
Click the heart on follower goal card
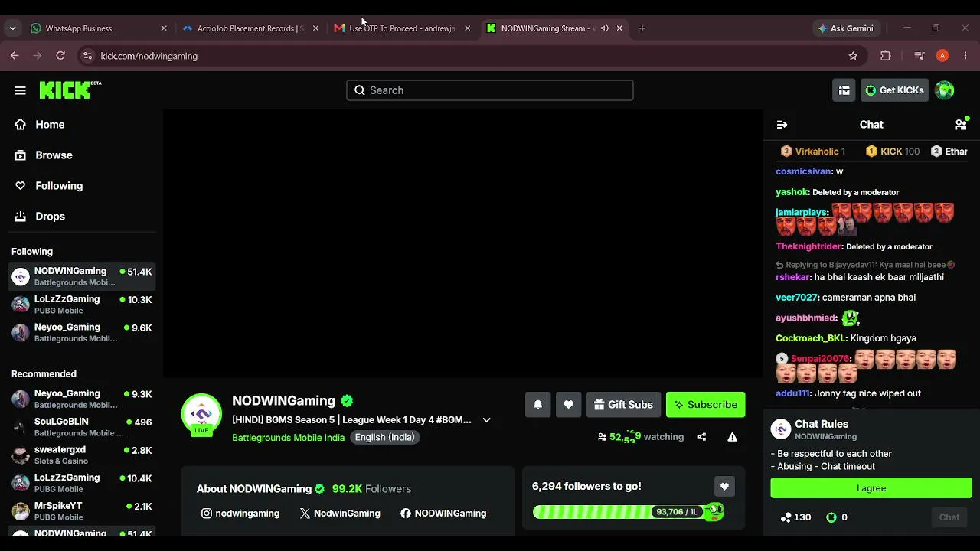click(724, 486)
